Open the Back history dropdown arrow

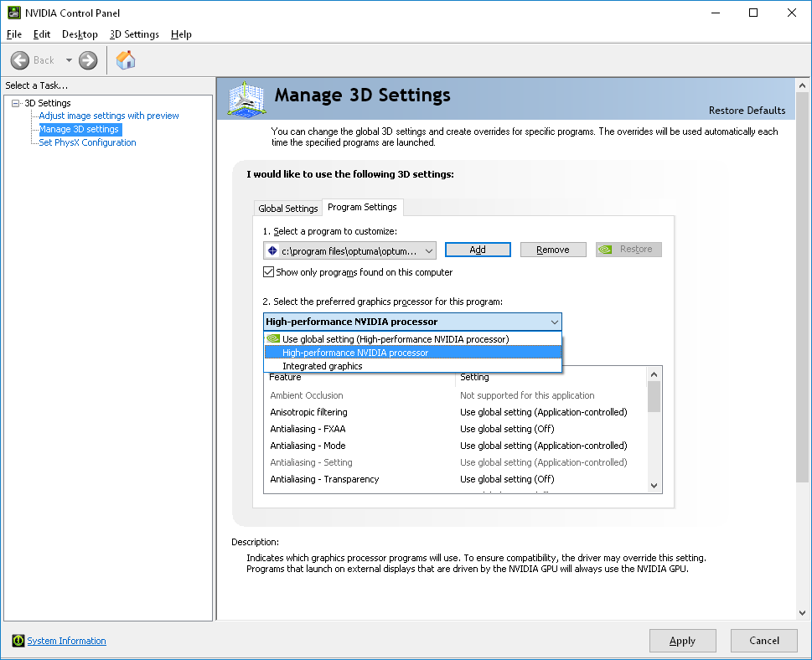pos(69,60)
